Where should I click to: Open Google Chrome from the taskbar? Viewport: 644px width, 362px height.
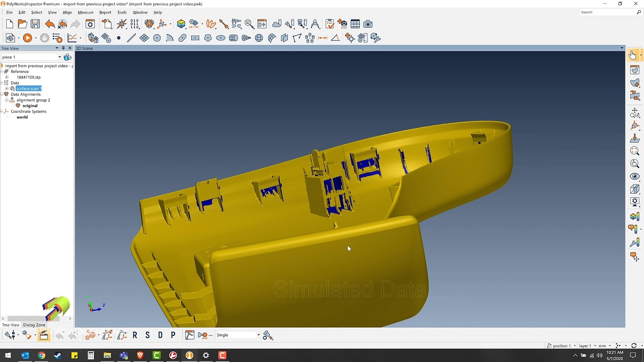click(x=41, y=355)
